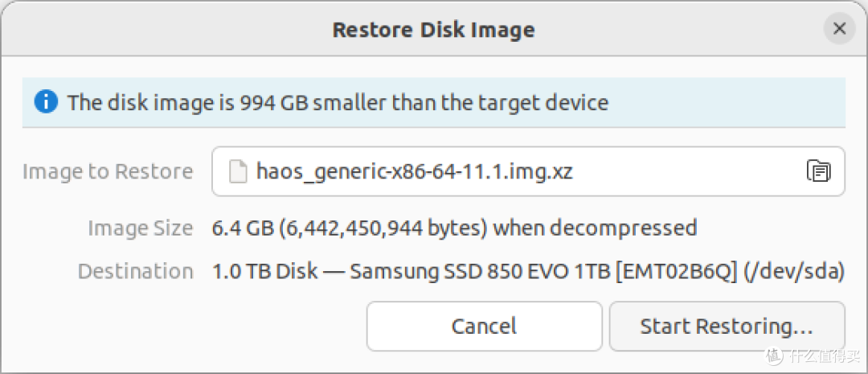868x374 pixels.
Task: Click the Restore Disk Image title bar text
Action: pos(433,30)
